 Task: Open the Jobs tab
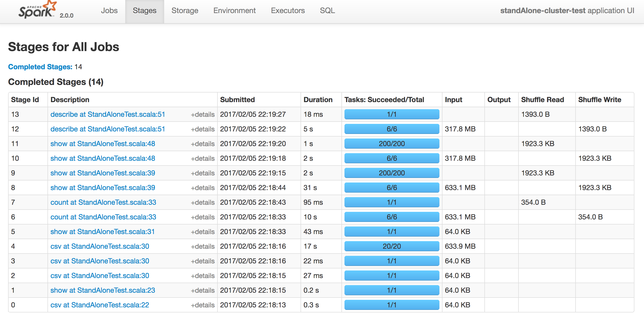point(109,11)
